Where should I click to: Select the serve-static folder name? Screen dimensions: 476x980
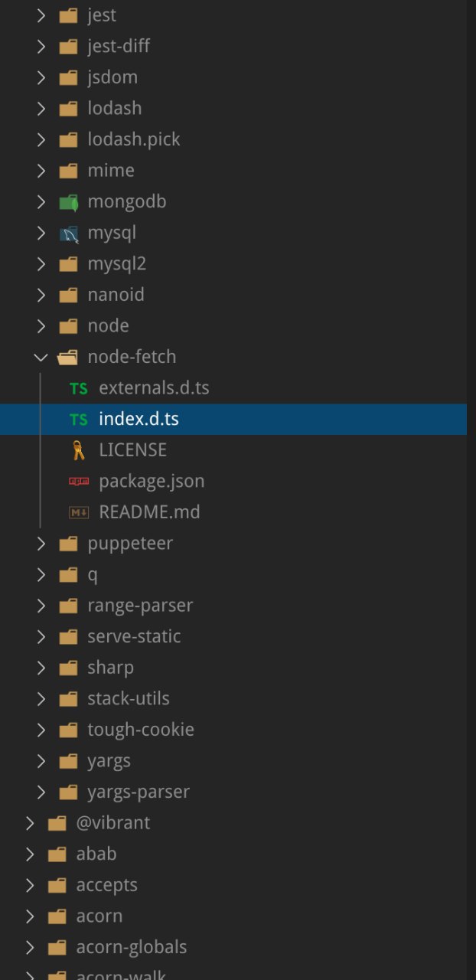pyautogui.click(x=134, y=637)
